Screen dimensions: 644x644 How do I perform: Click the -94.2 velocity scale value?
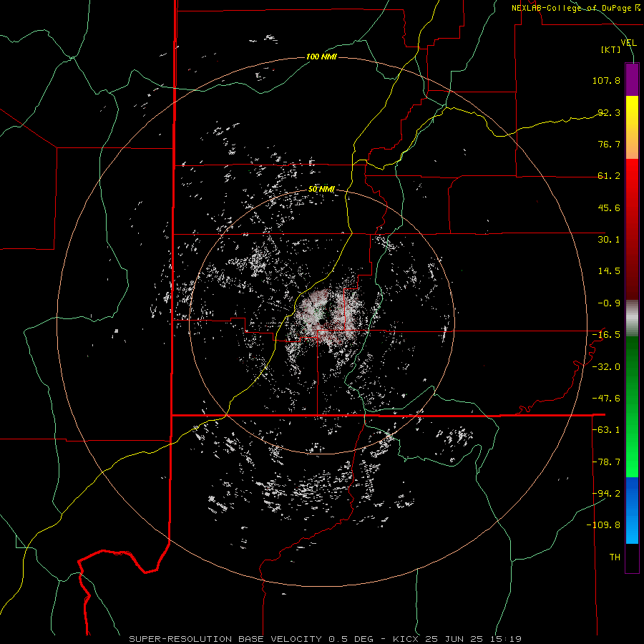point(606,494)
